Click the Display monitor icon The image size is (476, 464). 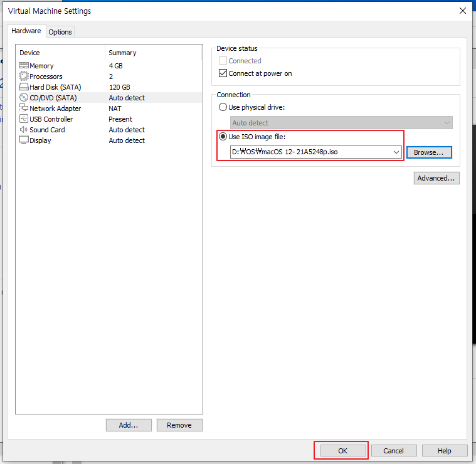24,140
